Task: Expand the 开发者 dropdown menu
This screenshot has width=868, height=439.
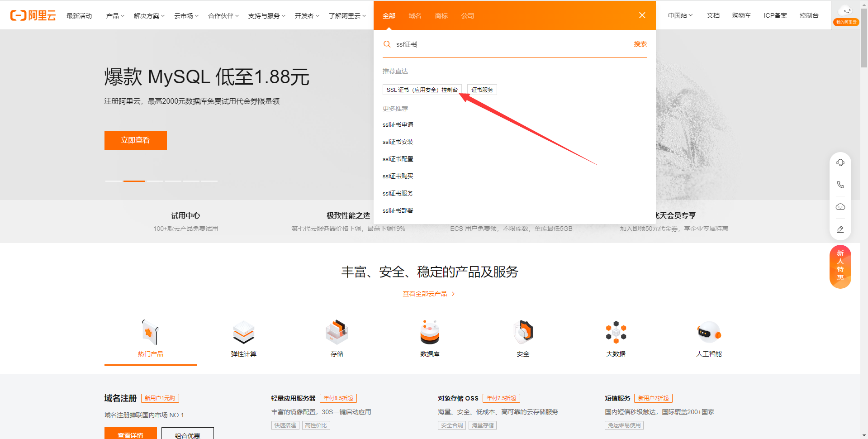Action: (x=307, y=15)
